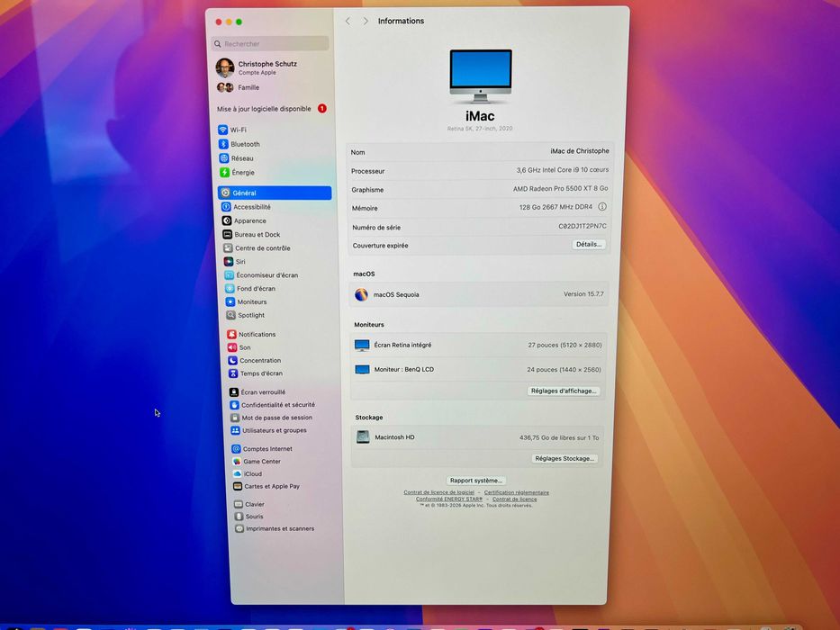The height and width of the screenshot is (630, 840).
Task: Click the Réglages d'affichage... button
Action: (x=563, y=391)
